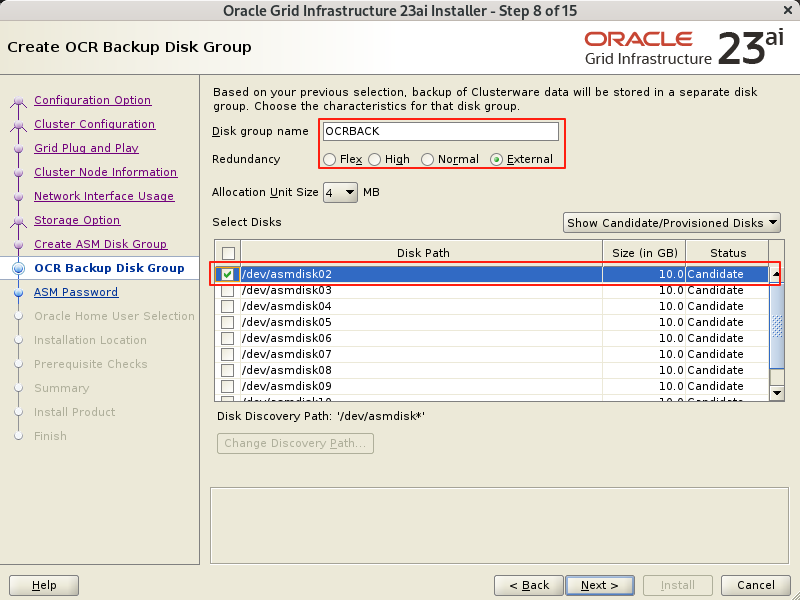
Task: Open Show Candidate/Provisioned Disks dropdown
Action: tap(671, 223)
